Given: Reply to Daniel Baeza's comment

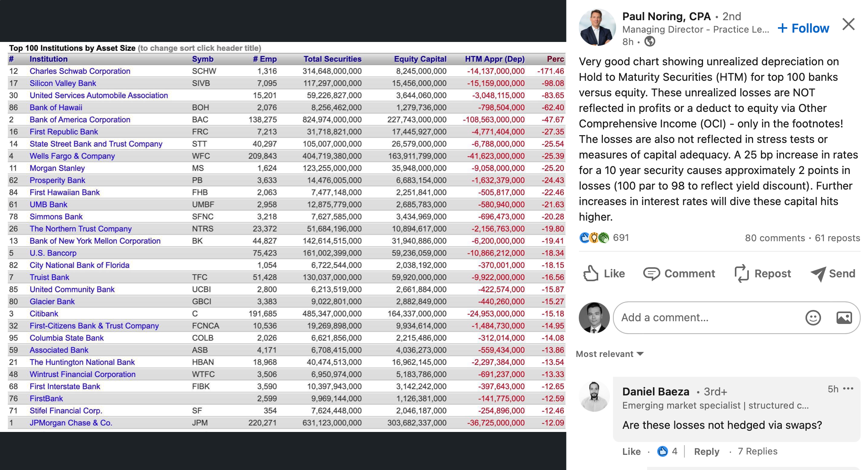Looking at the screenshot, I should (707, 451).
